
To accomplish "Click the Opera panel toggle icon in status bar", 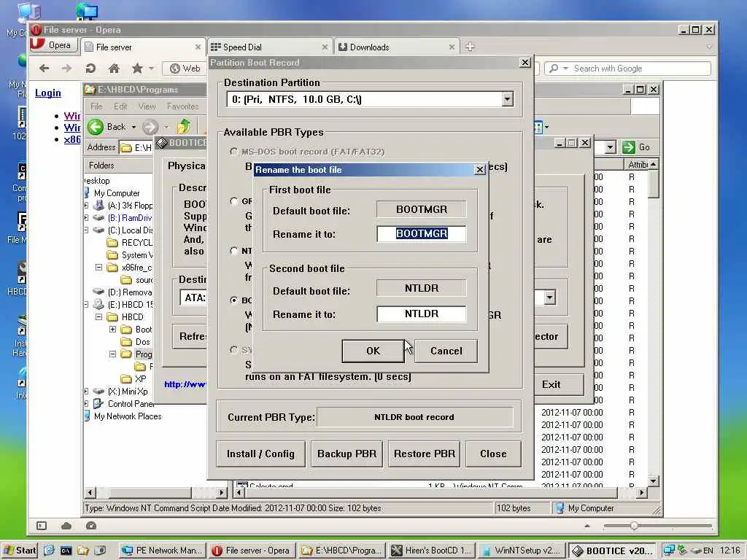I will click(x=42, y=526).
